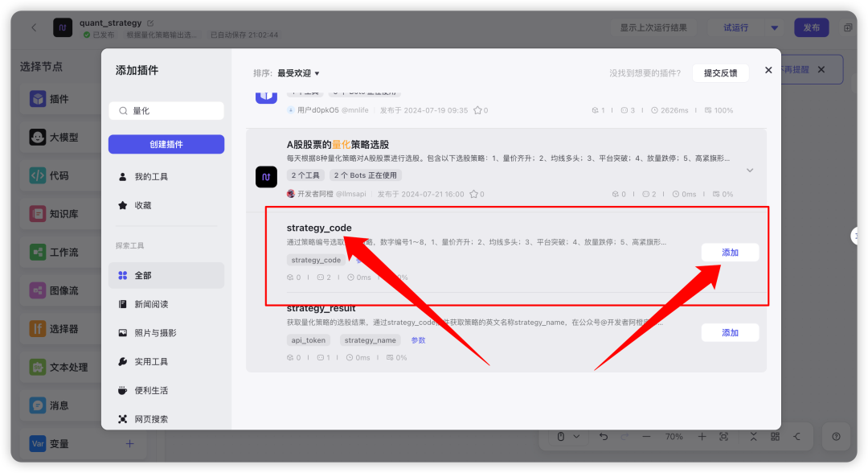Select the 选择器 node
The height and width of the screenshot is (473, 868).
[61, 328]
